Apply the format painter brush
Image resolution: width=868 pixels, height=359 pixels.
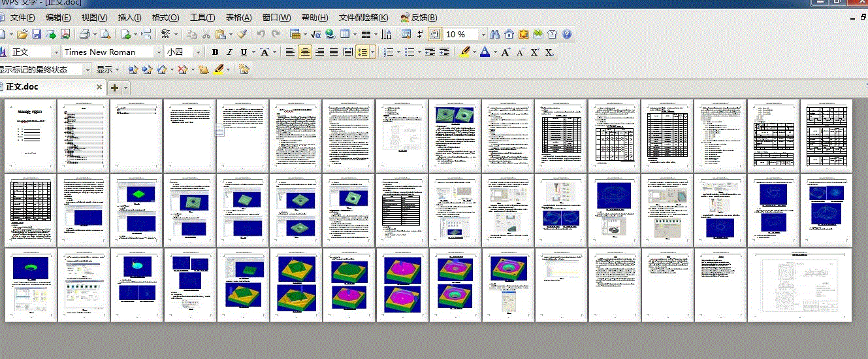click(242, 34)
